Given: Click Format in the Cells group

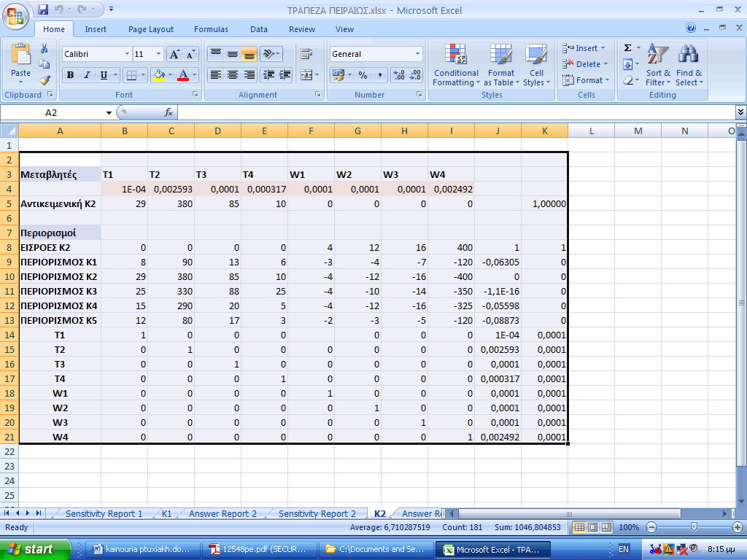Looking at the screenshot, I should click(586, 80).
